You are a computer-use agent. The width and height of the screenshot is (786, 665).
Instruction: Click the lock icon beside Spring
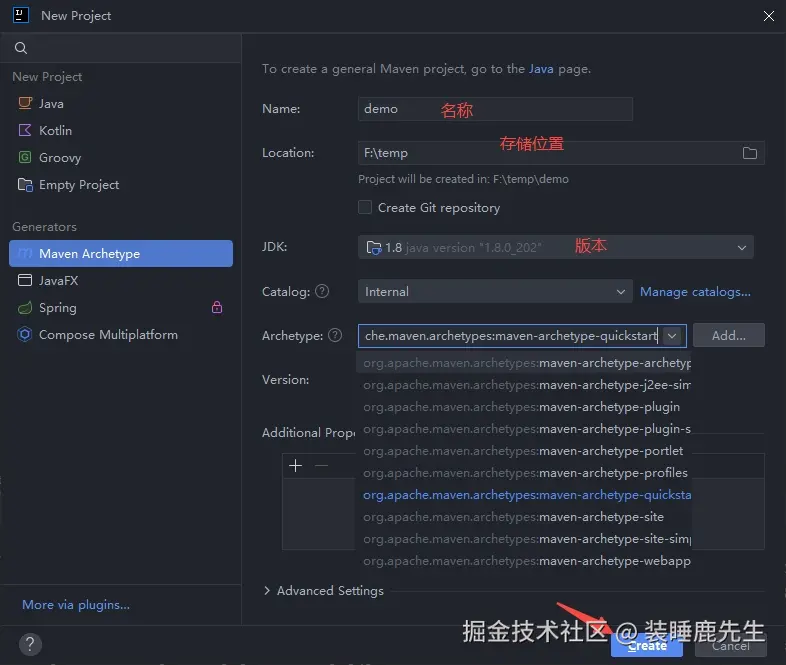point(217,307)
